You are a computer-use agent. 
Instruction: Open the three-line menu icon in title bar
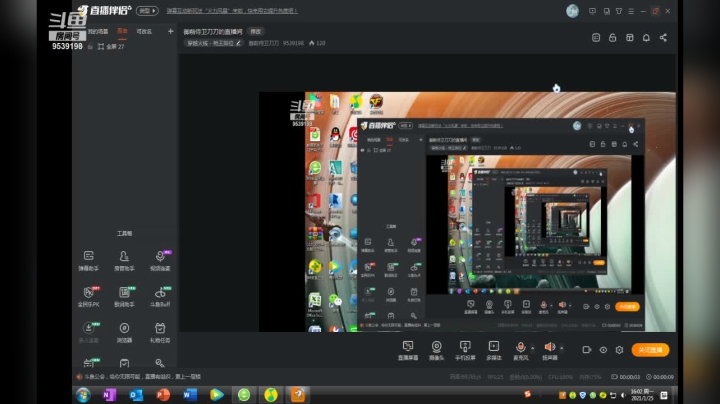tap(631, 11)
